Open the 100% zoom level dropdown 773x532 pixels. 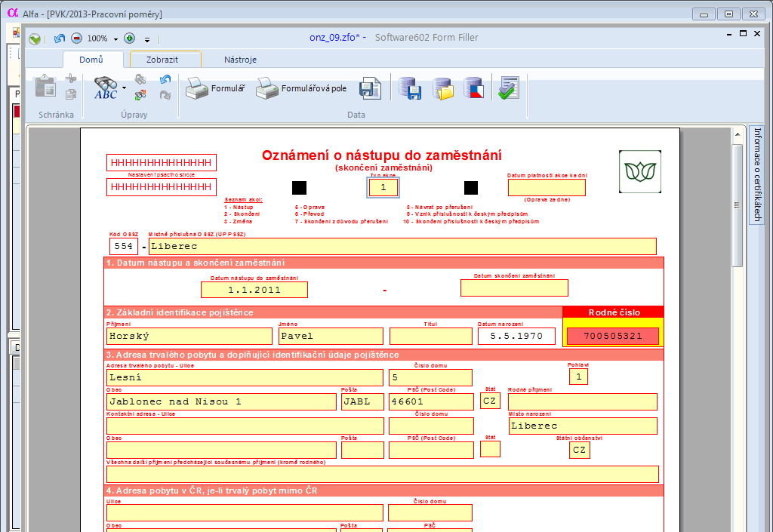point(115,39)
